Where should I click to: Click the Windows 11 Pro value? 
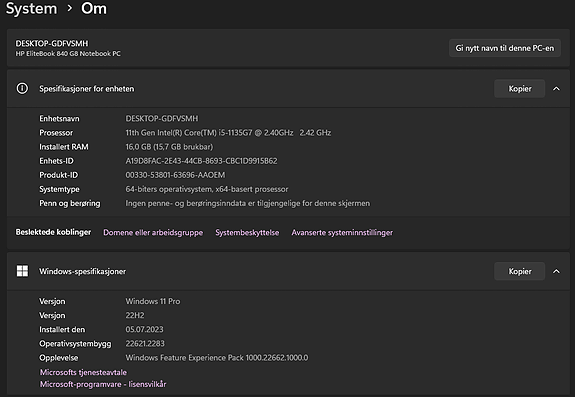tap(153, 301)
